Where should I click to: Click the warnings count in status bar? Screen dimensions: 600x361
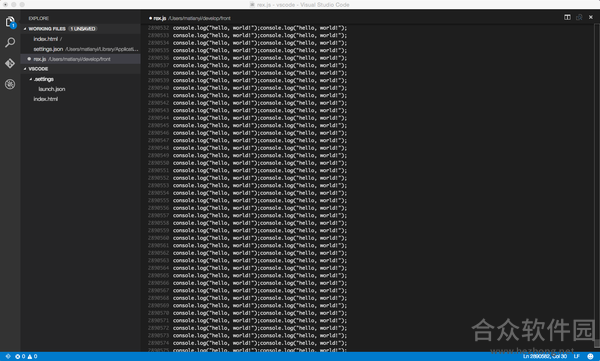[x=33, y=356]
